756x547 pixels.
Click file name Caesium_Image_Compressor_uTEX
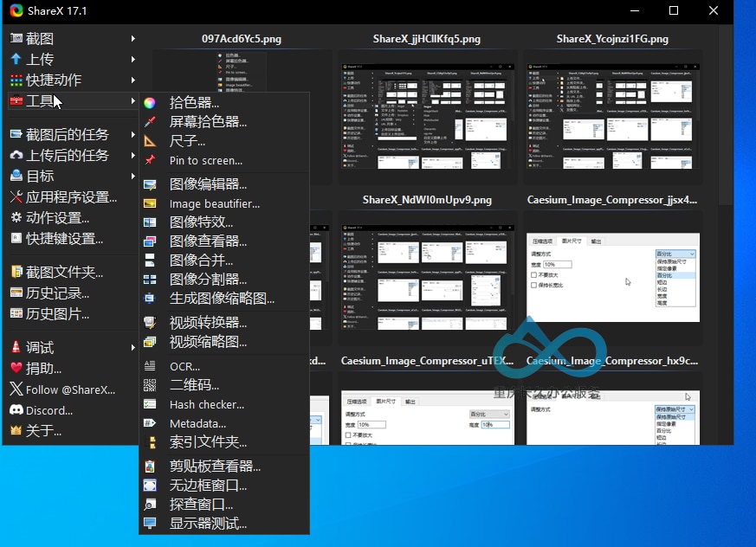pyautogui.click(x=427, y=361)
